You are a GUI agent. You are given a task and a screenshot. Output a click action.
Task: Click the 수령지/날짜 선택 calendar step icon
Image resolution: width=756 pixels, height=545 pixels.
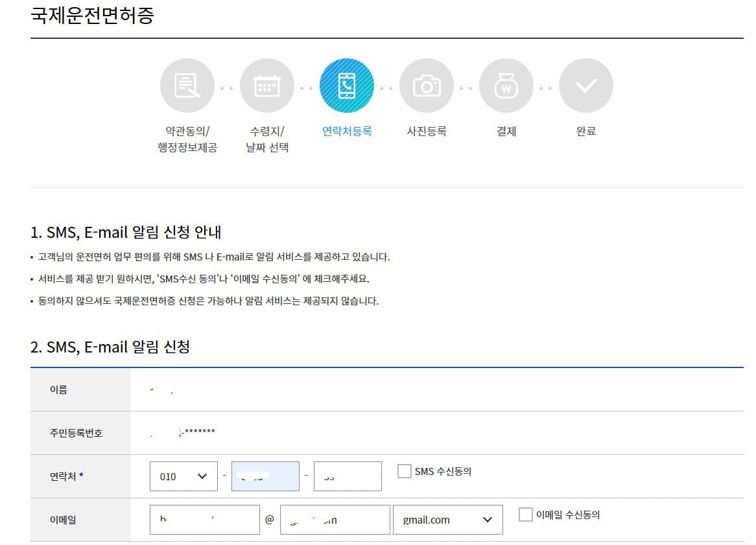(x=266, y=85)
